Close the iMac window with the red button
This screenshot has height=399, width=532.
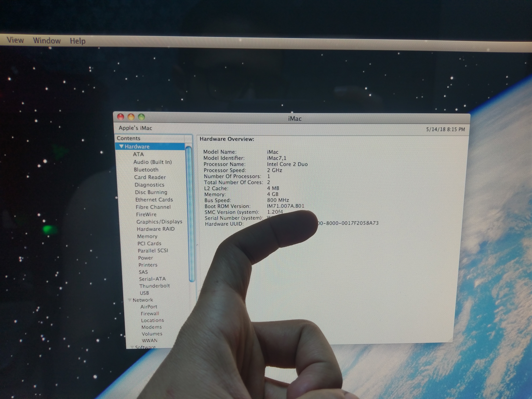point(120,117)
